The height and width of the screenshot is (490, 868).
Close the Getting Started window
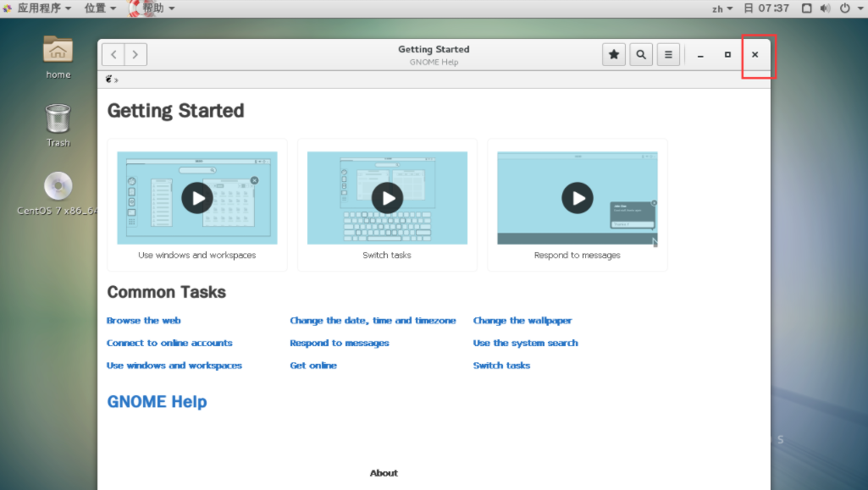(x=755, y=55)
